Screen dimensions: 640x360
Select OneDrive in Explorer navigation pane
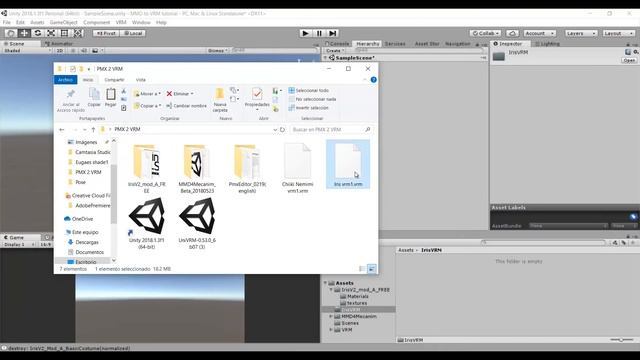click(82, 219)
